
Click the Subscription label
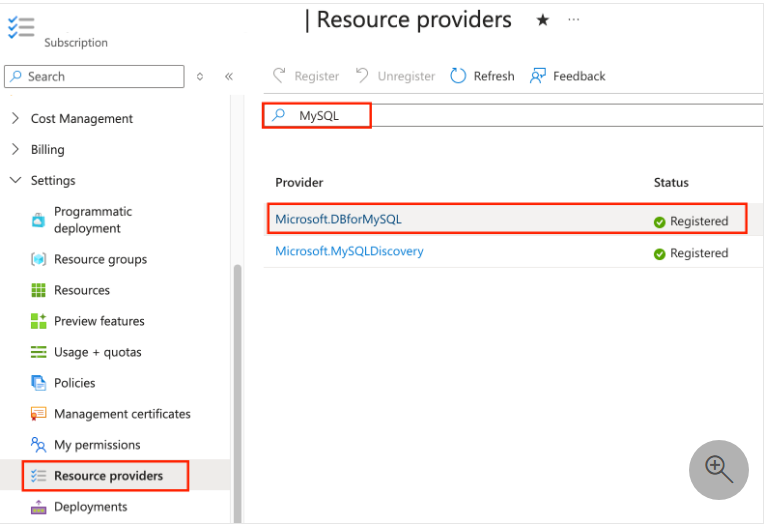pyautogui.click(x=76, y=43)
